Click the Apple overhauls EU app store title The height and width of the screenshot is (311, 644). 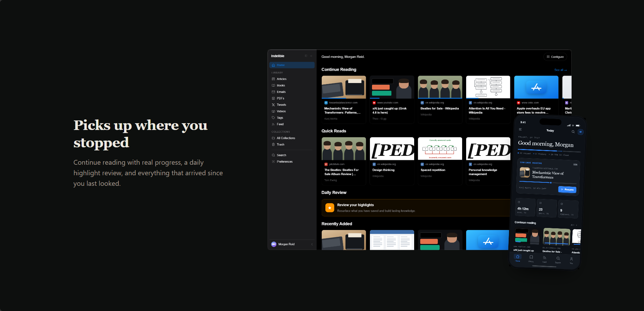pyautogui.click(x=533, y=111)
